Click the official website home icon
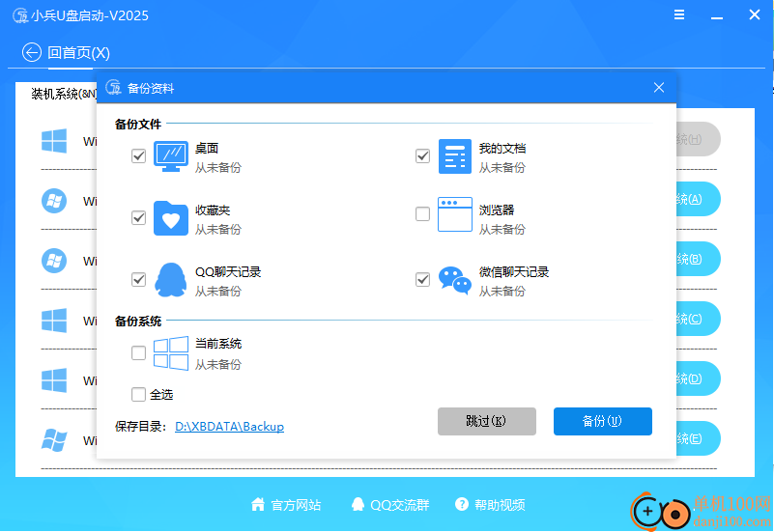The image size is (774, 532). [x=258, y=504]
